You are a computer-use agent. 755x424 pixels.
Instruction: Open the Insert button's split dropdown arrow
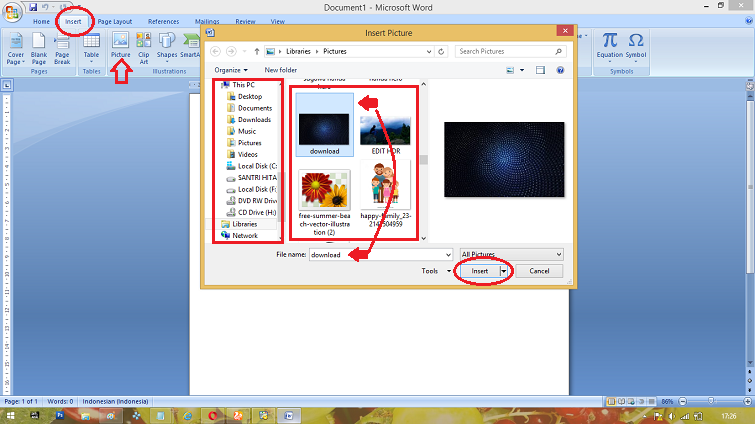pyautogui.click(x=503, y=271)
